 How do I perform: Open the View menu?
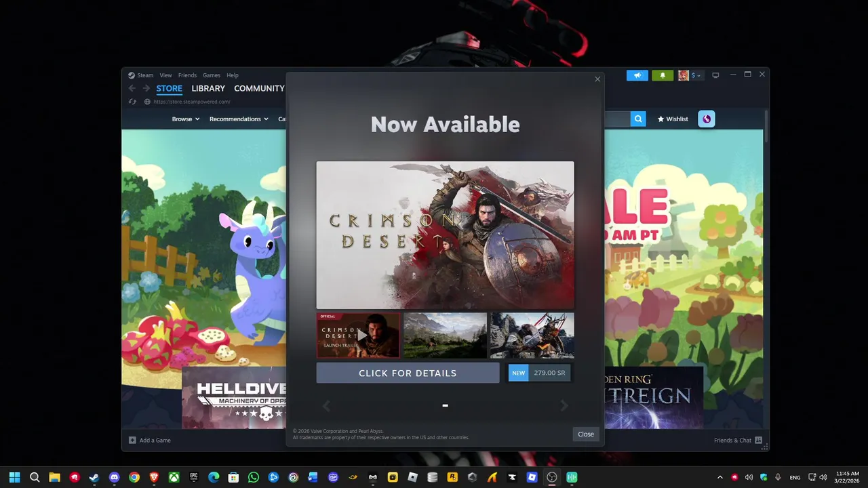click(165, 75)
